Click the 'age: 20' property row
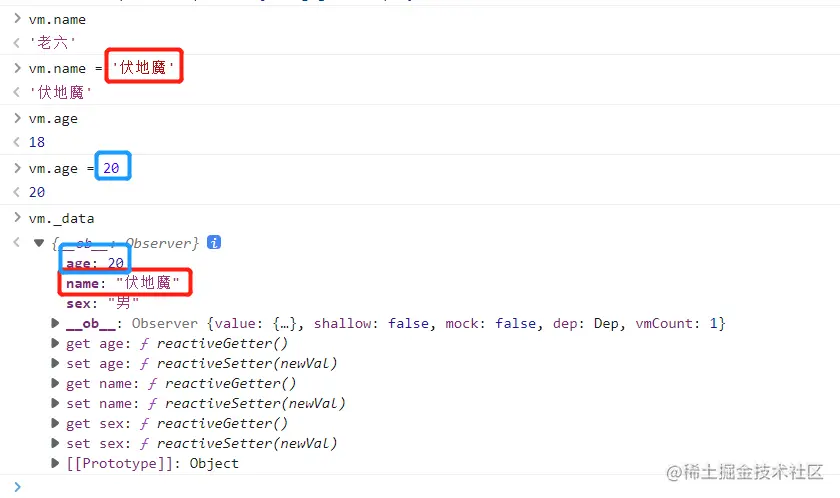Image resolution: width=840 pixels, height=498 pixels. [x=95, y=263]
